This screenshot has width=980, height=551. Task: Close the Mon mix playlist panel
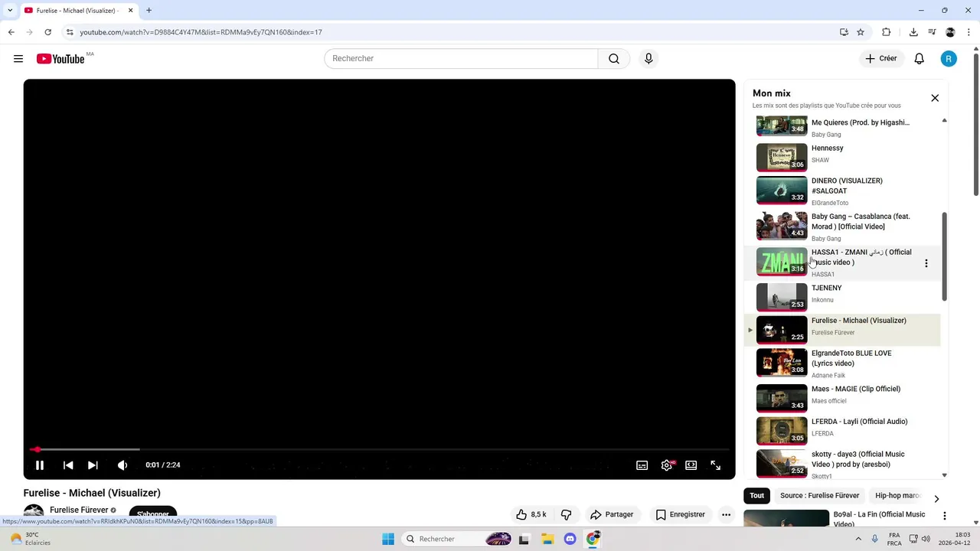tap(935, 98)
